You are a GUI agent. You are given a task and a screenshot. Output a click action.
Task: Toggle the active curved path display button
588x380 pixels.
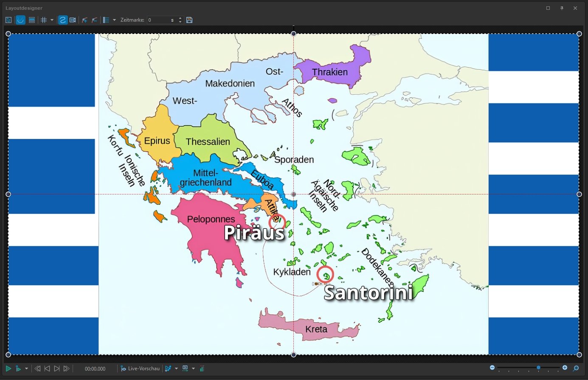click(x=20, y=20)
